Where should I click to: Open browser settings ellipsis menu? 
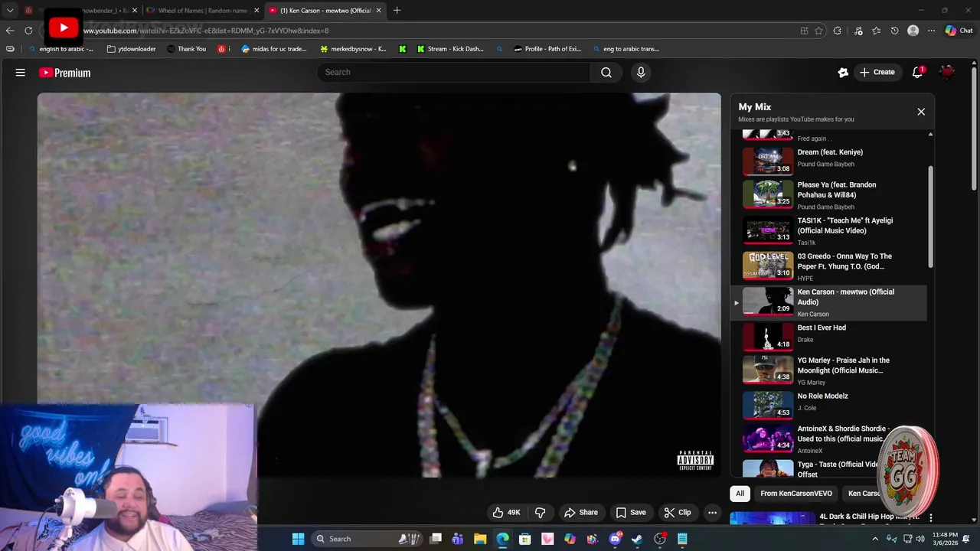(x=931, y=31)
